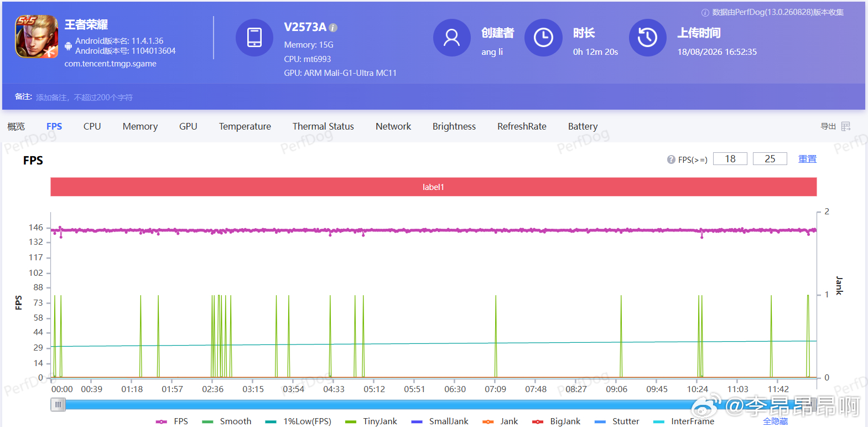Image resolution: width=868 pixels, height=427 pixels.
Task: Click the phone device icon
Action: tap(254, 38)
